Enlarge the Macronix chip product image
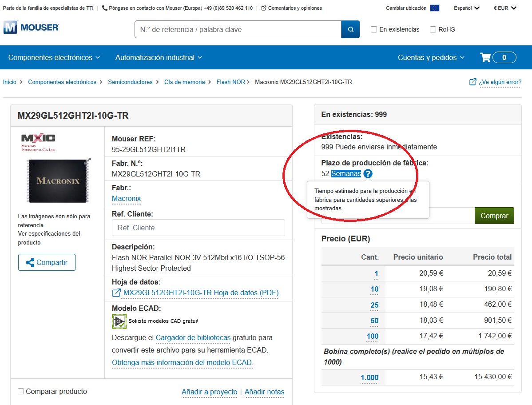 click(x=58, y=181)
